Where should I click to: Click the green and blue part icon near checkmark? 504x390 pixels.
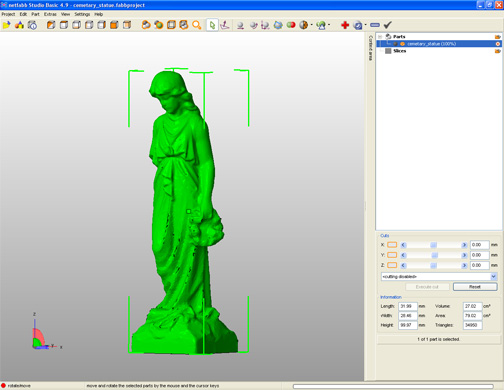coord(321,25)
